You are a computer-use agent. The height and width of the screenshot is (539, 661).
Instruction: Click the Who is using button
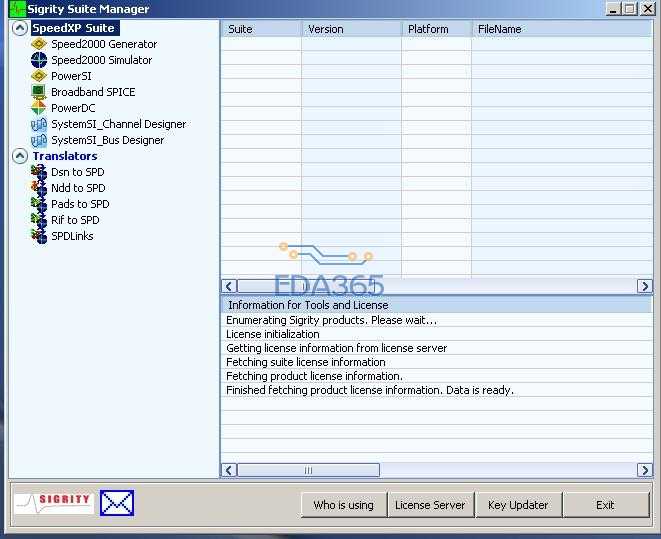(x=344, y=505)
